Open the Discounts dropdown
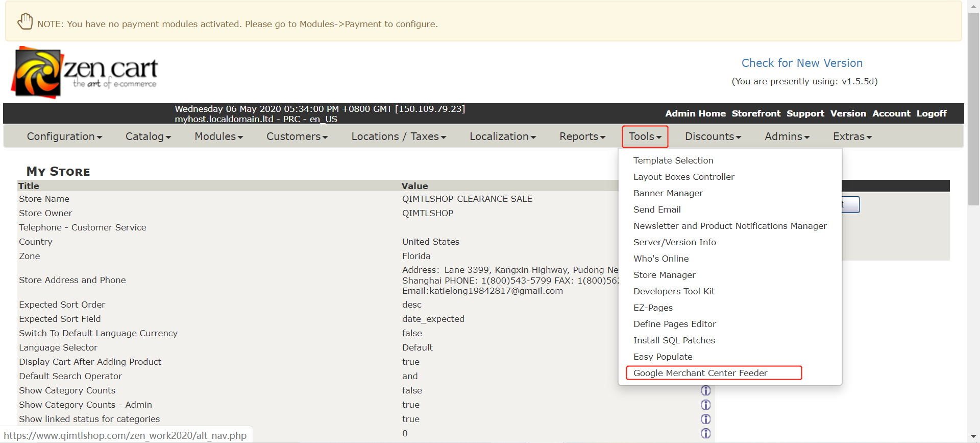The height and width of the screenshot is (443, 980). coord(713,136)
